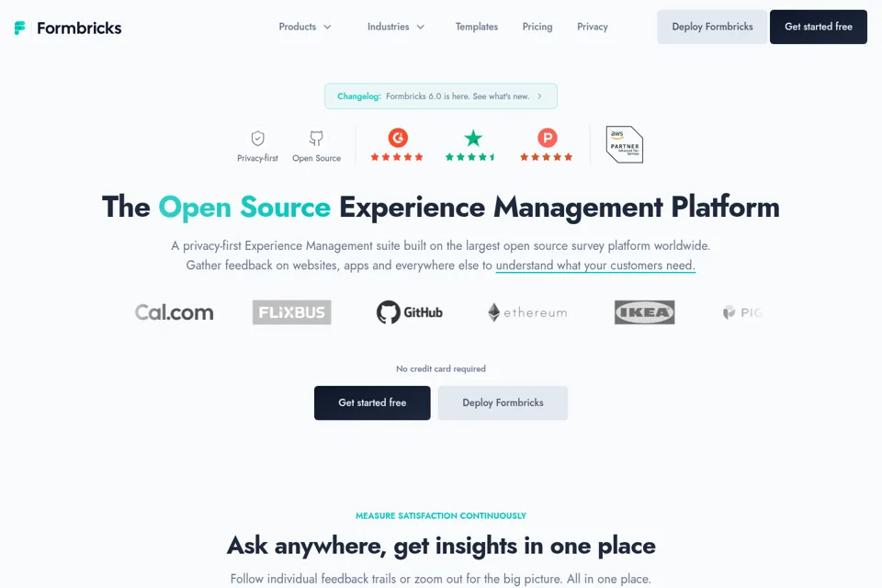Click the Ask anywhere, get insights heading
The width and height of the screenshot is (882, 588).
pyautogui.click(x=441, y=545)
